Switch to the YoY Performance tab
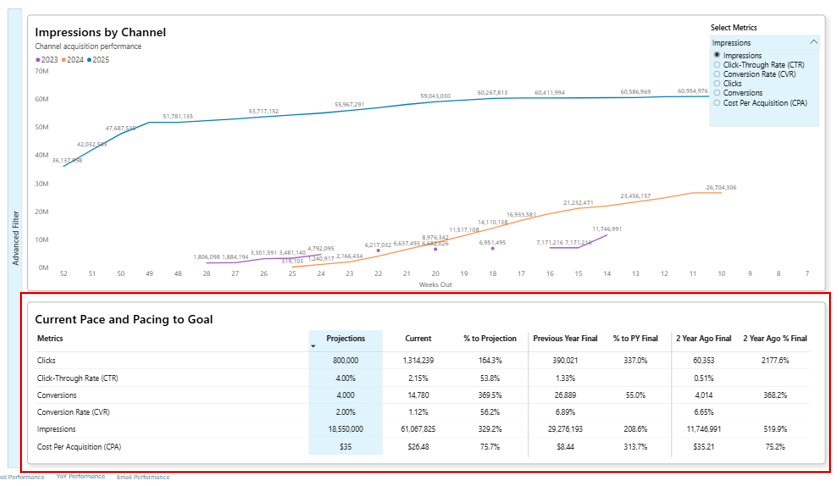This screenshot has width=840, height=486. (x=80, y=477)
